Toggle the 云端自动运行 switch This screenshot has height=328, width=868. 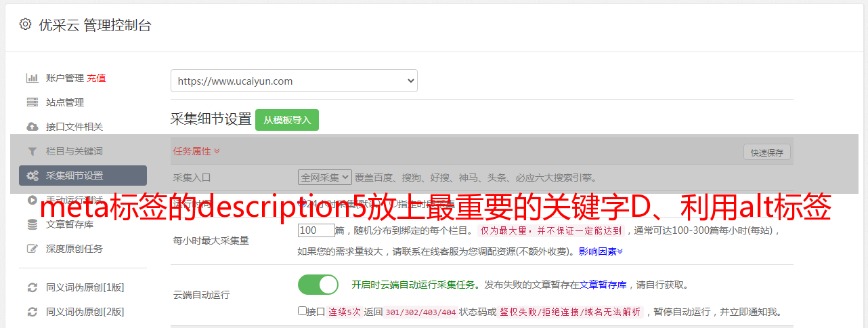318,285
